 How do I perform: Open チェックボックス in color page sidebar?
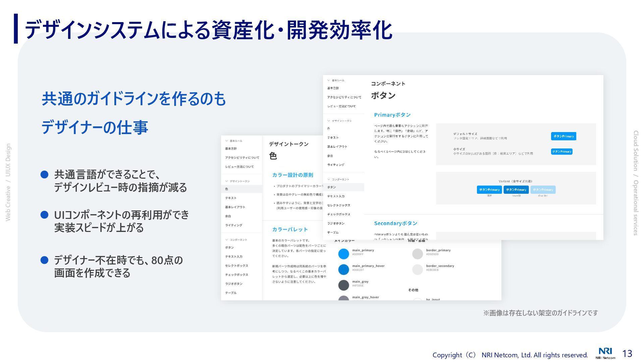(236, 275)
